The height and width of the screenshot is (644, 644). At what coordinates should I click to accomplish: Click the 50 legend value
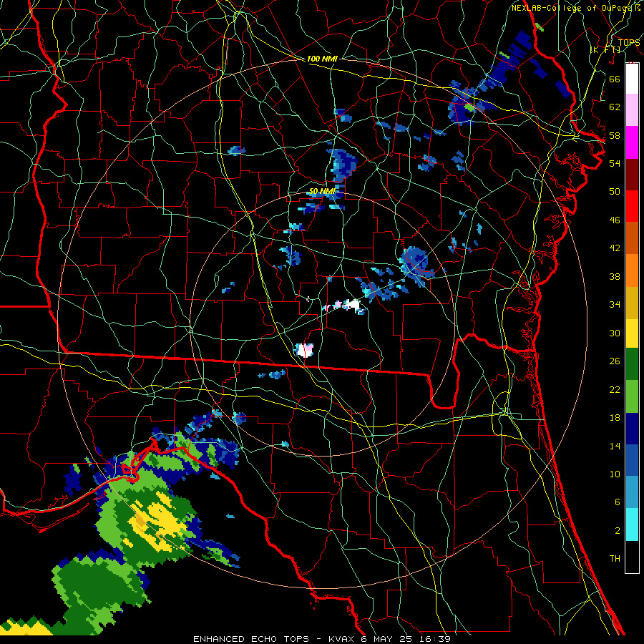[615, 192]
